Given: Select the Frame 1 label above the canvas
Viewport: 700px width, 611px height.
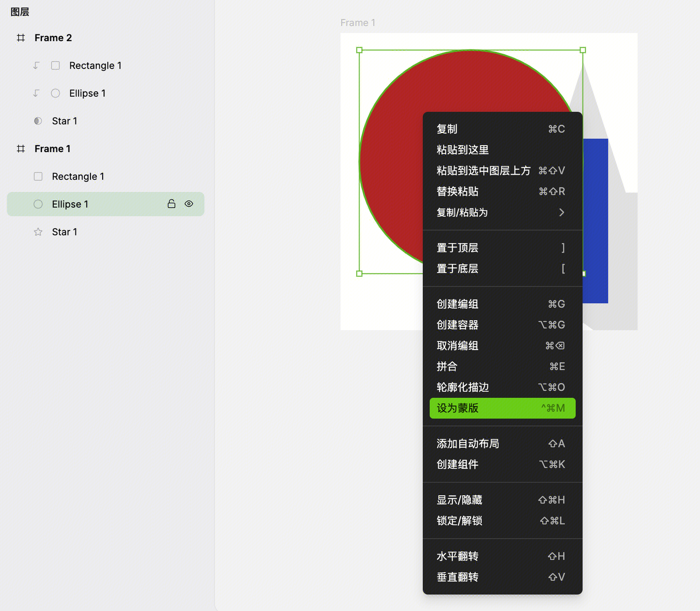Looking at the screenshot, I should pos(358,23).
